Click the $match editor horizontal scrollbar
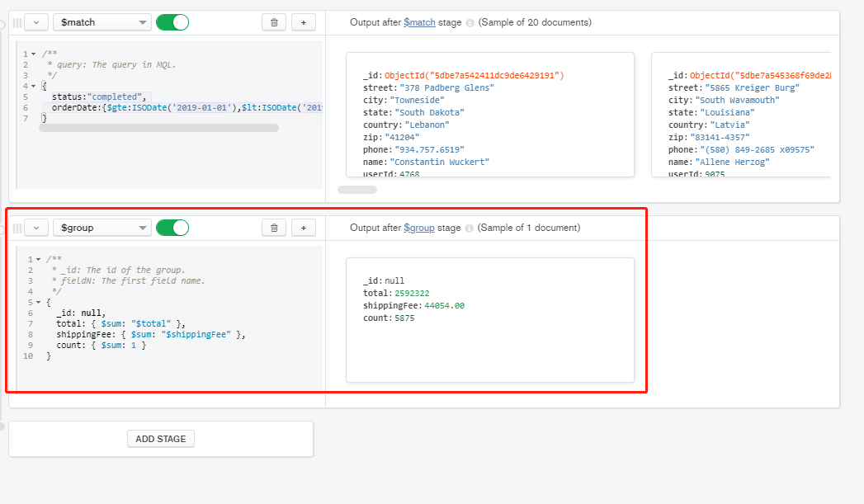 click(158, 128)
